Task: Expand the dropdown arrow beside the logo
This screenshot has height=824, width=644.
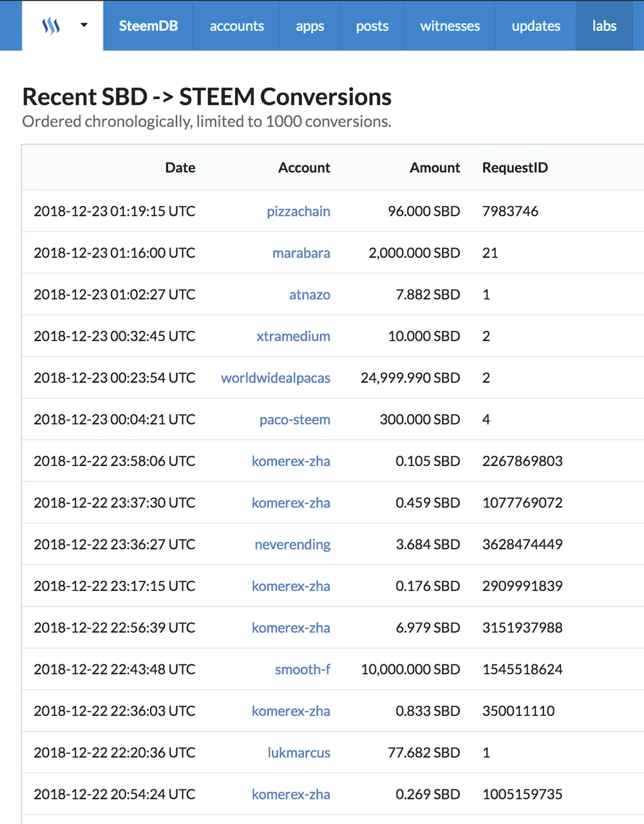Action: 84,26
